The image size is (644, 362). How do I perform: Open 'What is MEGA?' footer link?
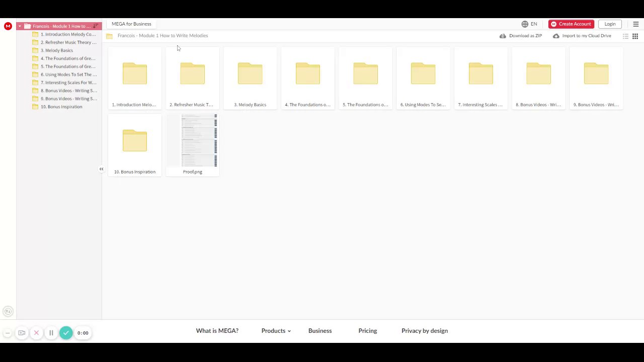pyautogui.click(x=217, y=331)
